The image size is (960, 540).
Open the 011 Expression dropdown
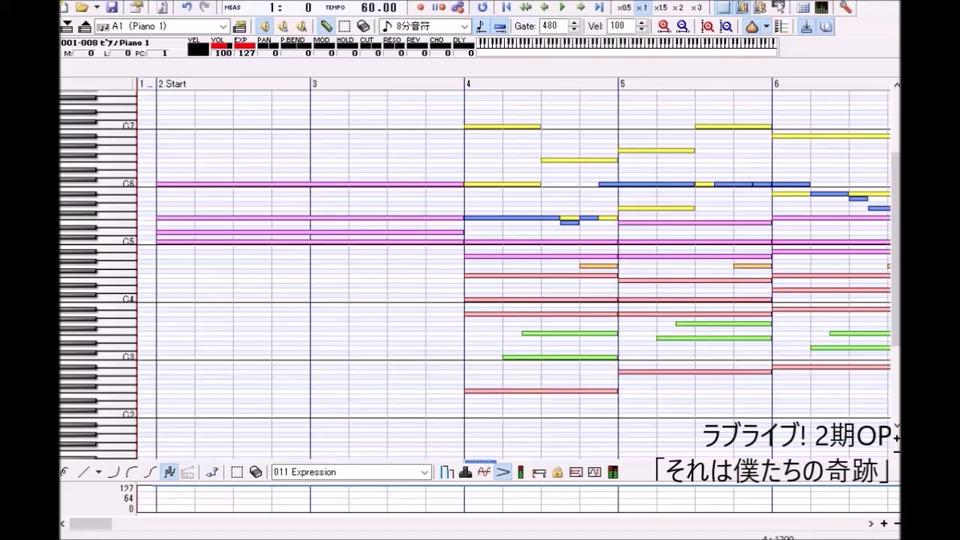tap(351, 472)
